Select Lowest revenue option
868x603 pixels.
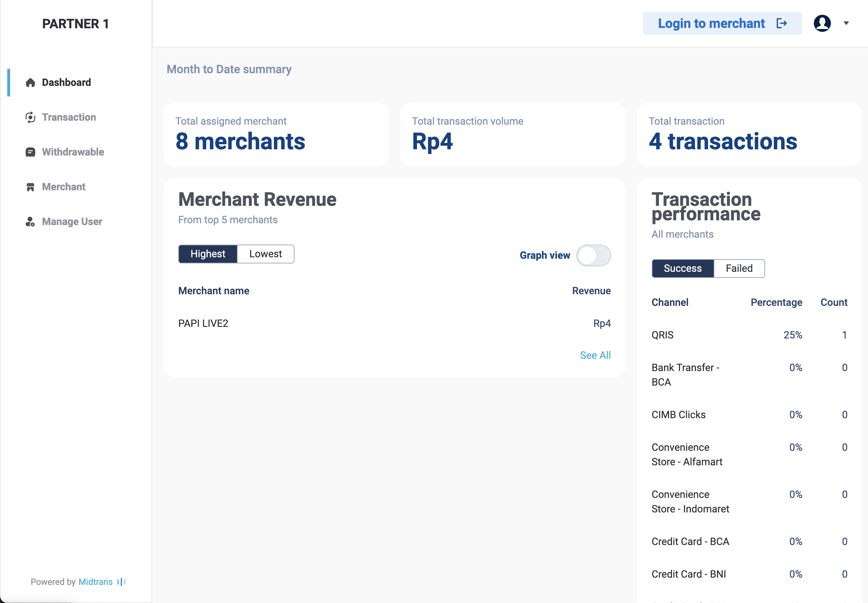[265, 254]
